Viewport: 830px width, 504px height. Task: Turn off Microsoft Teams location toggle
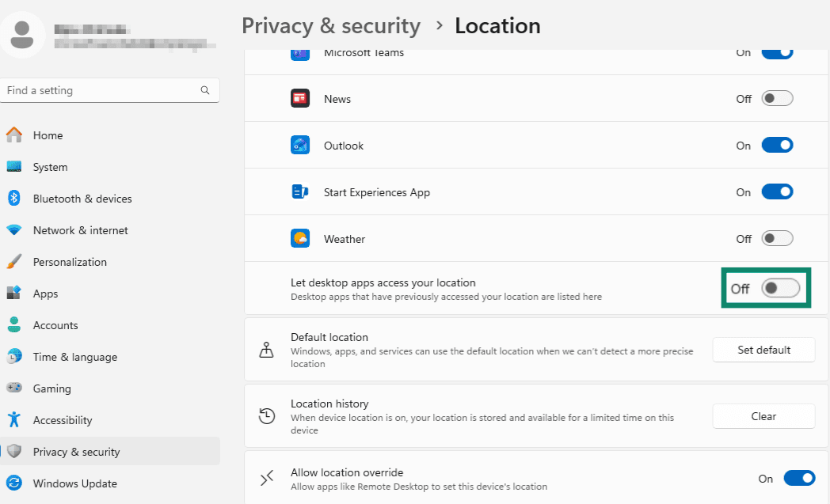(777, 54)
